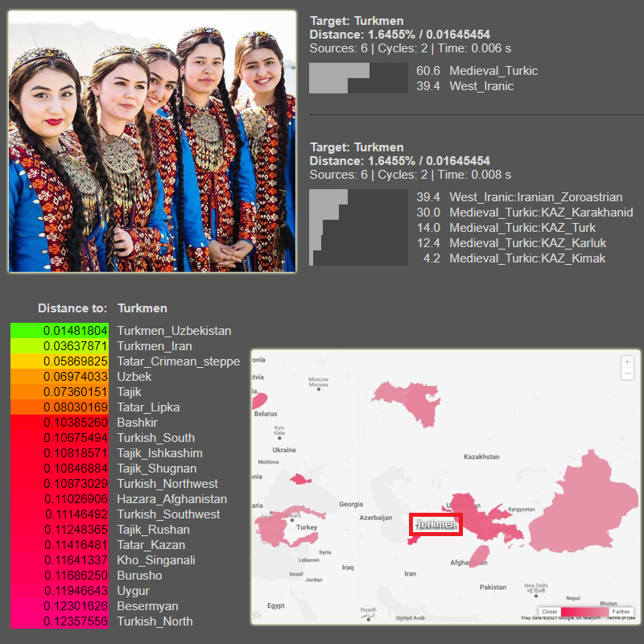Select Turkmen_Uzbekistan in distance list
The width and height of the screenshot is (644, 644).
click(x=174, y=331)
